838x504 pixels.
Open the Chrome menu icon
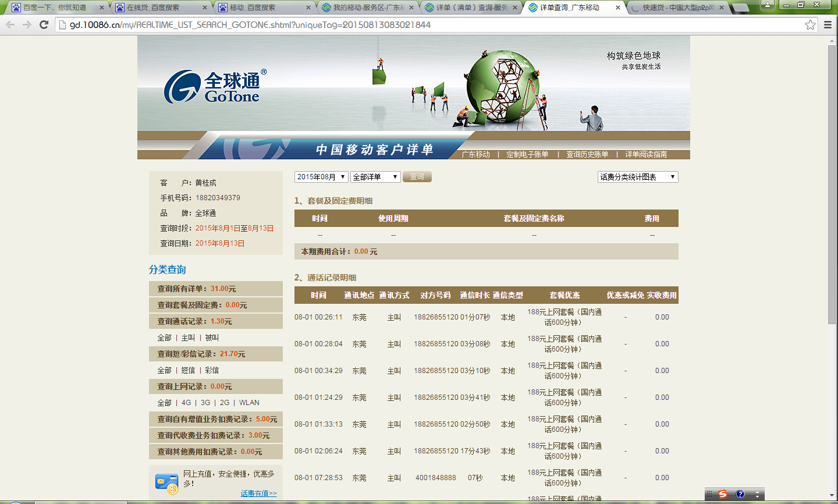pos(828,24)
